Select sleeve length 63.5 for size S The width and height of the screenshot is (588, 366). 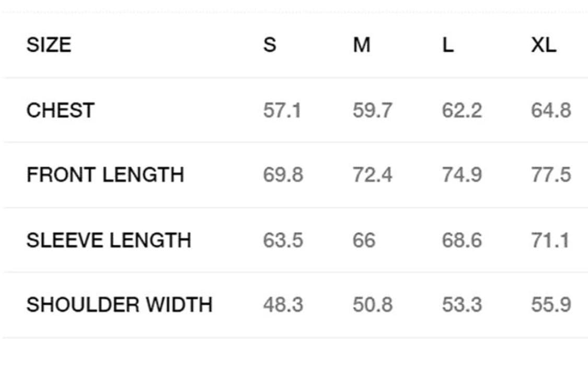click(x=283, y=240)
